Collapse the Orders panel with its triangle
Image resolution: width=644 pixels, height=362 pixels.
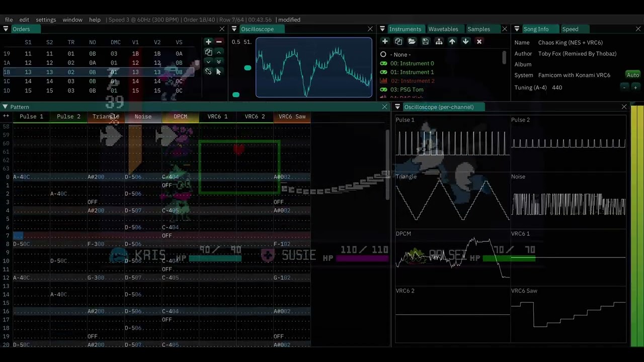tap(6, 29)
